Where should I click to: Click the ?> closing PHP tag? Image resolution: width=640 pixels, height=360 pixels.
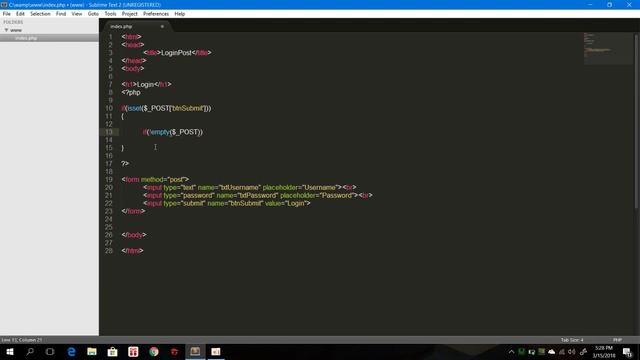point(125,164)
